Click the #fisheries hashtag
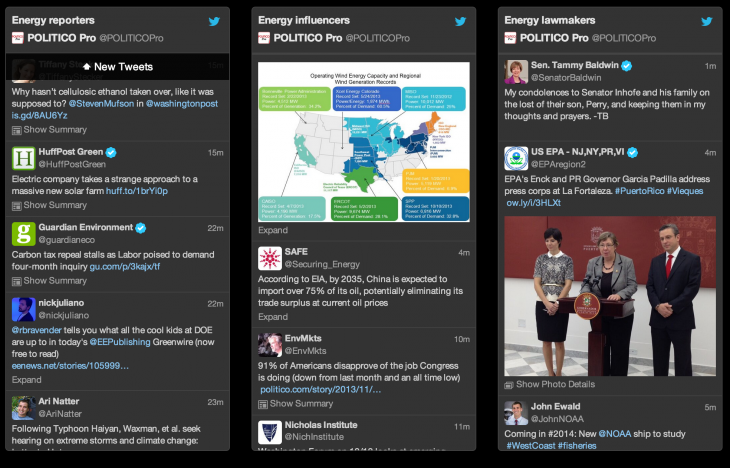 [577, 446]
